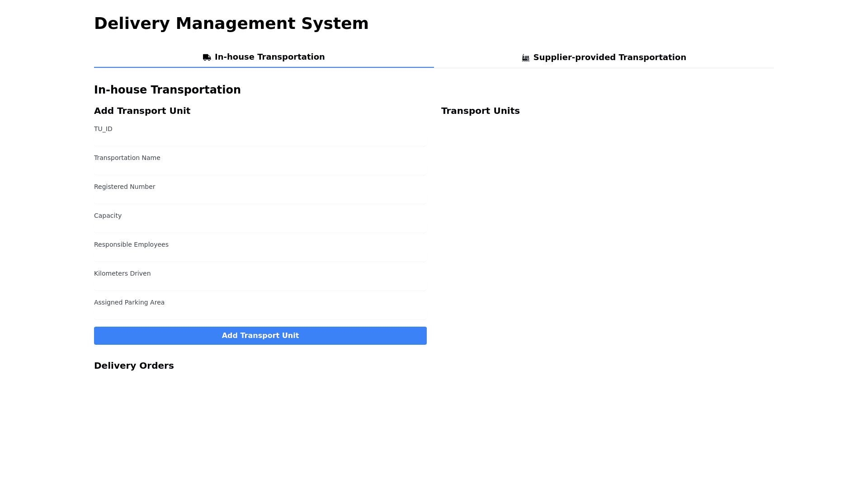The height and width of the screenshot is (488, 868).
Task: Click the Transport Units section heading
Action: (480, 111)
